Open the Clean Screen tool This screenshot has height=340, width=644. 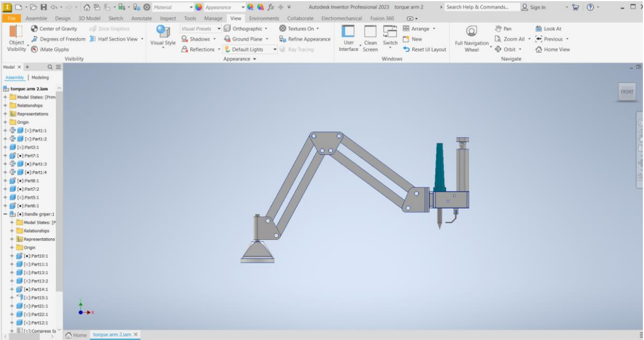click(x=370, y=39)
